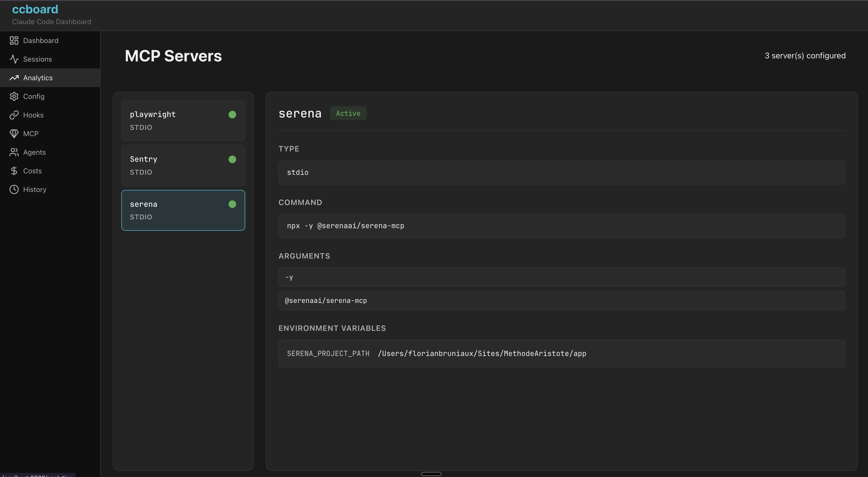
Task: Click playwright's green status dot
Action: point(232,115)
